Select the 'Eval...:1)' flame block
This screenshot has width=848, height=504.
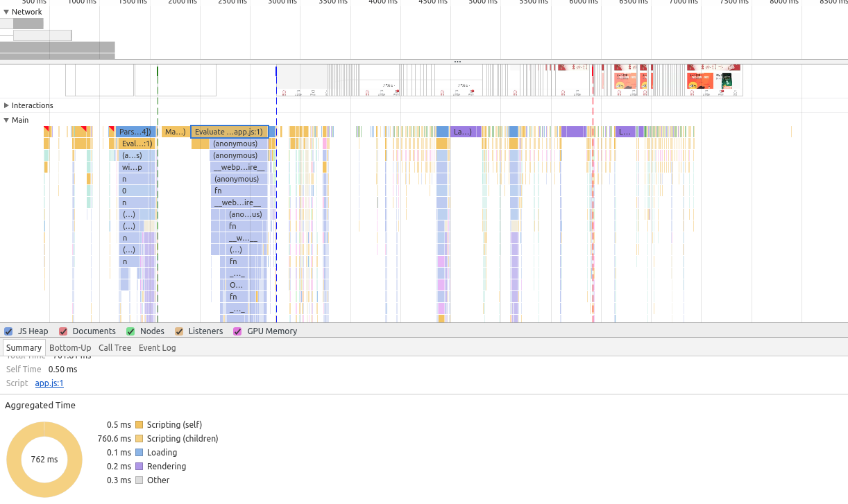coord(137,144)
